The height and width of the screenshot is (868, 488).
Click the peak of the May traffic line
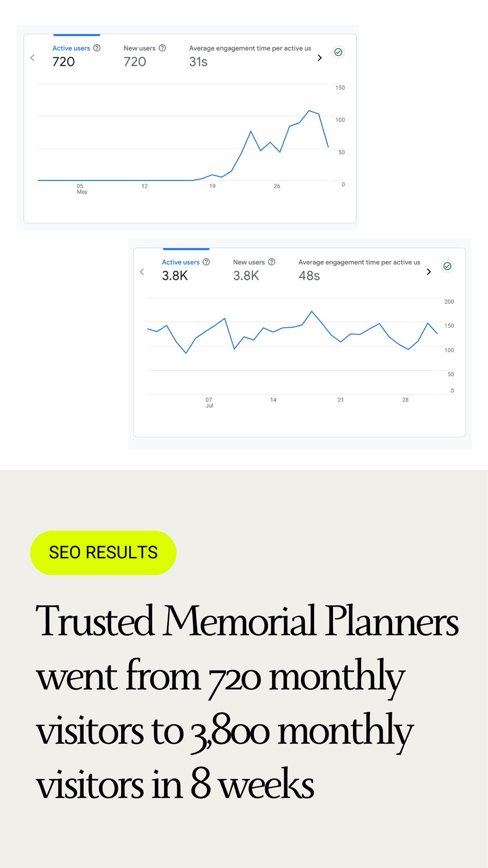pyautogui.click(x=310, y=110)
